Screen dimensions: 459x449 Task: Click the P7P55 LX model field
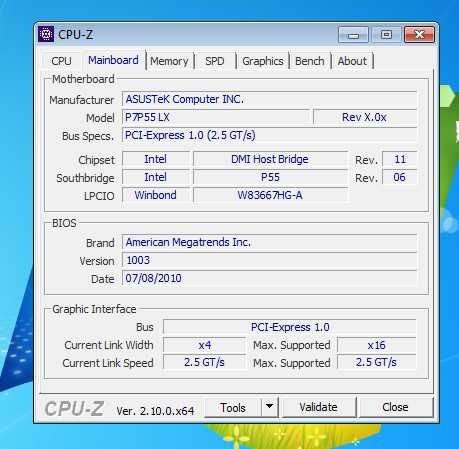[216, 117]
